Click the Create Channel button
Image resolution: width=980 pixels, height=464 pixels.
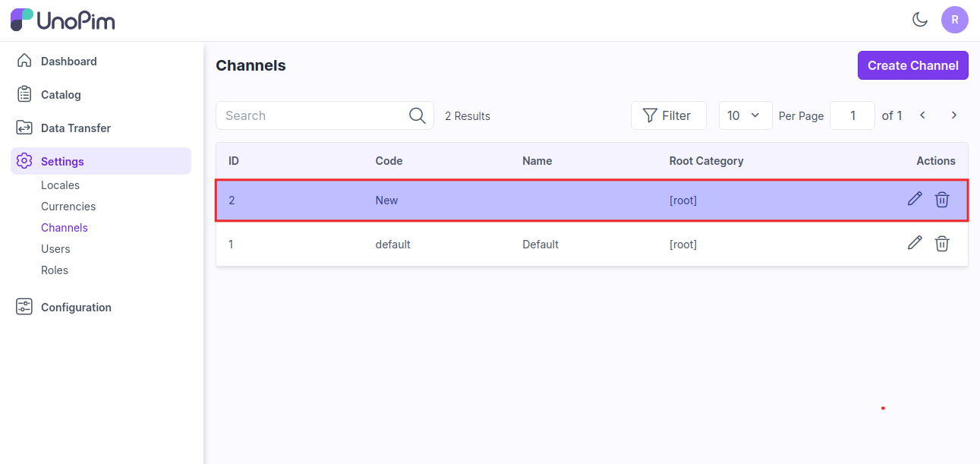tap(912, 65)
